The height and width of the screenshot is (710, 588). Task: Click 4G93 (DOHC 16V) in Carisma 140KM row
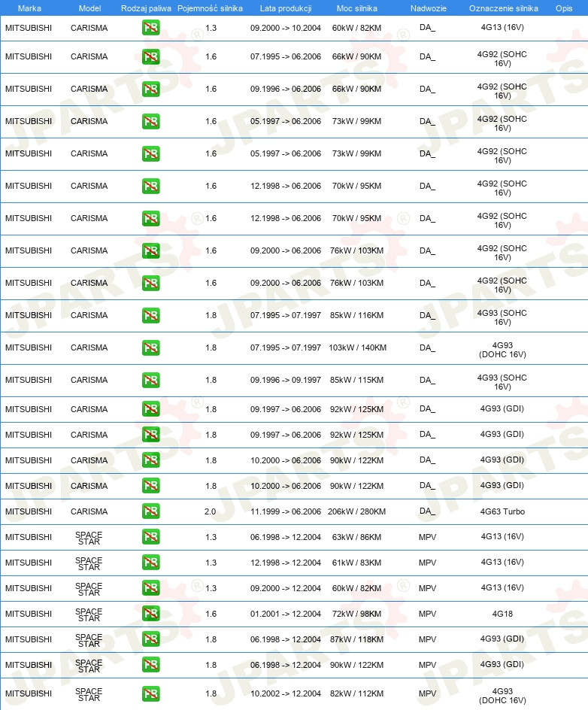click(502, 350)
